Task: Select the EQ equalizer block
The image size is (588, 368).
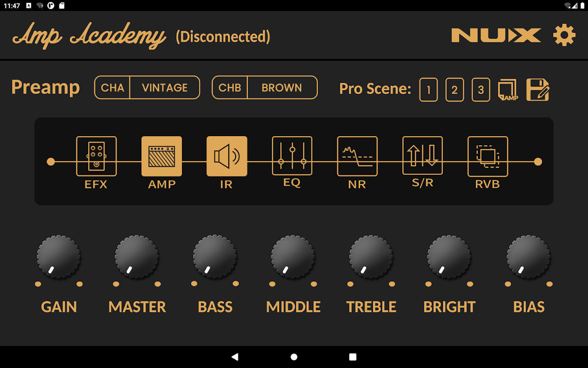Action: (292, 156)
